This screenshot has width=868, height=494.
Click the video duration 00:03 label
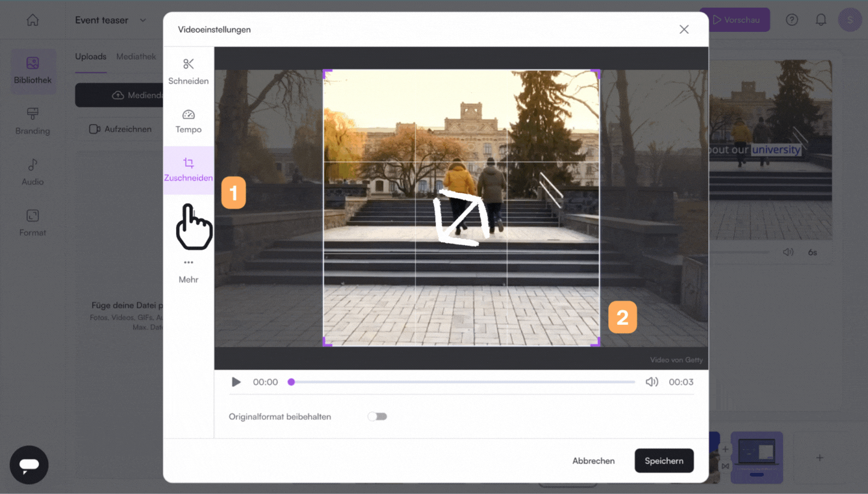681,382
